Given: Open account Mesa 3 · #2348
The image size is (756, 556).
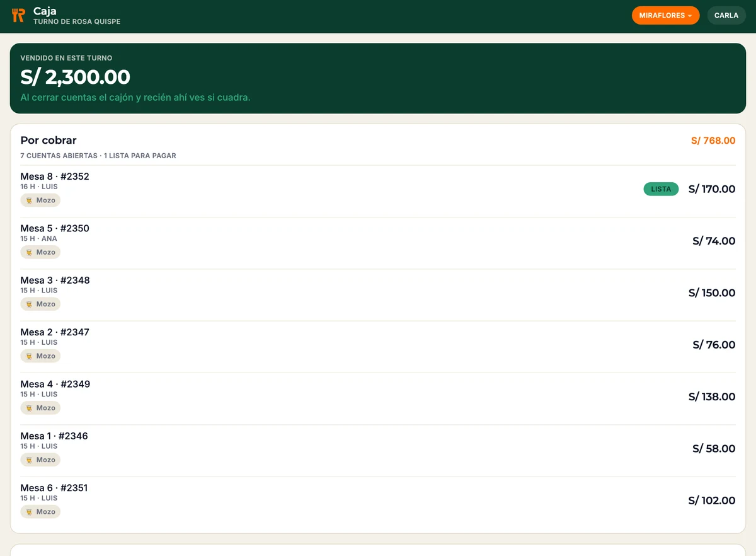Looking at the screenshot, I should [378, 295].
